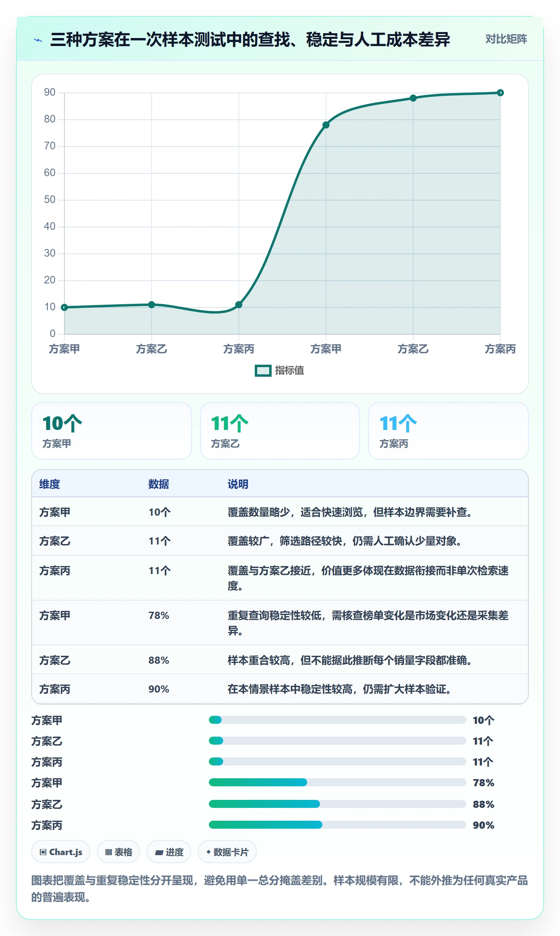The width and height of the screenshot is (560, 936).
Task: Select the 方案甲 data point at value 78
Action: [326, 125]
